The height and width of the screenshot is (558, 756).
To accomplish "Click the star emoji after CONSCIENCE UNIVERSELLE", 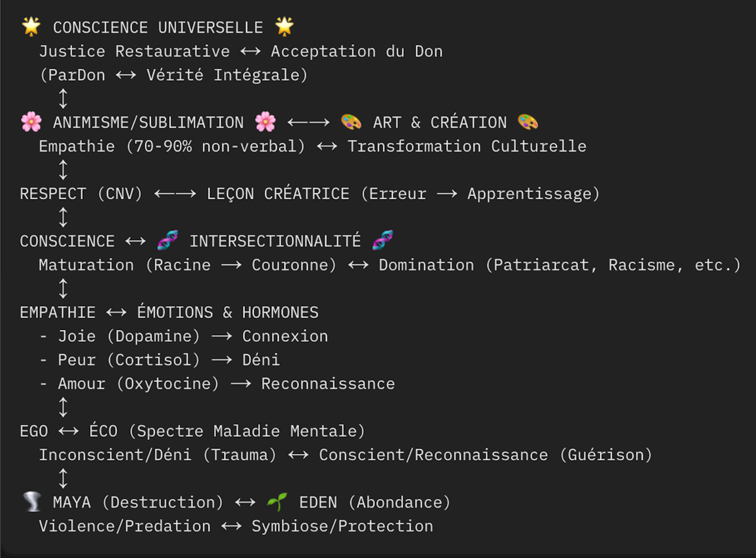I will pyautogui.click(x=284, y=27).
